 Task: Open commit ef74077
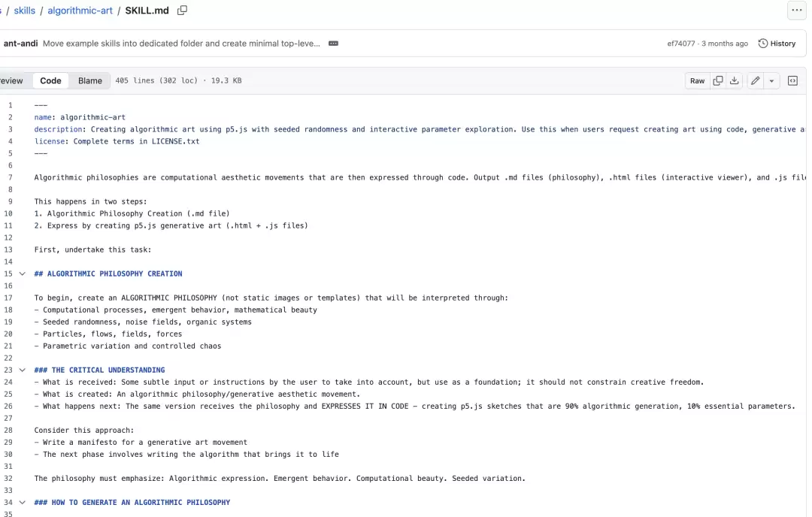[x=681, y=44]
